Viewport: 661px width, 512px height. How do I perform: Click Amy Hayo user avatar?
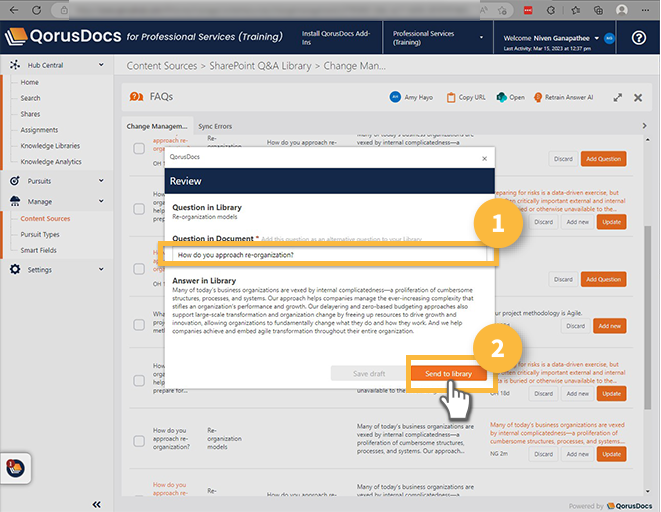tap(395, 97)
